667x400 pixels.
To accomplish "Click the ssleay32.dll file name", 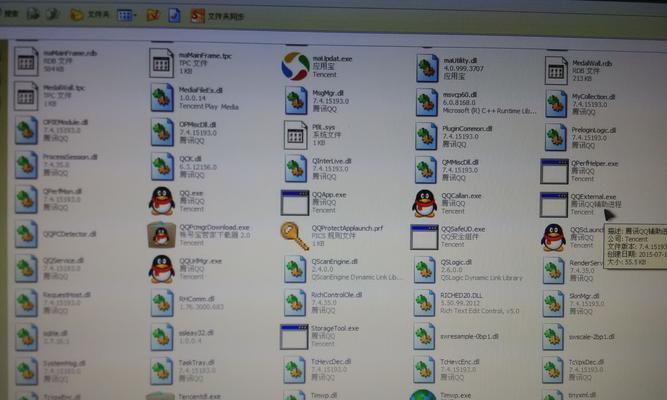I will pos(196,333).
